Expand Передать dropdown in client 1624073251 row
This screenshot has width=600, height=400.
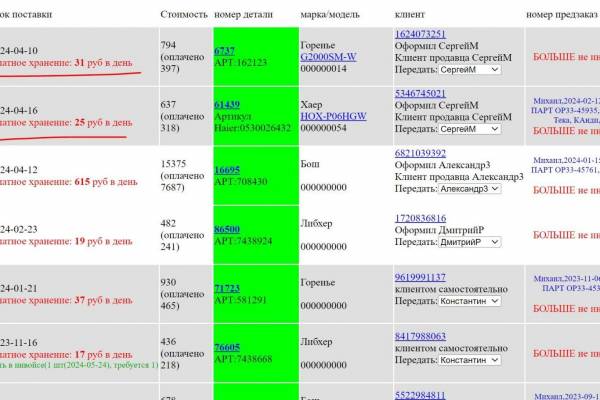[469, 70]
